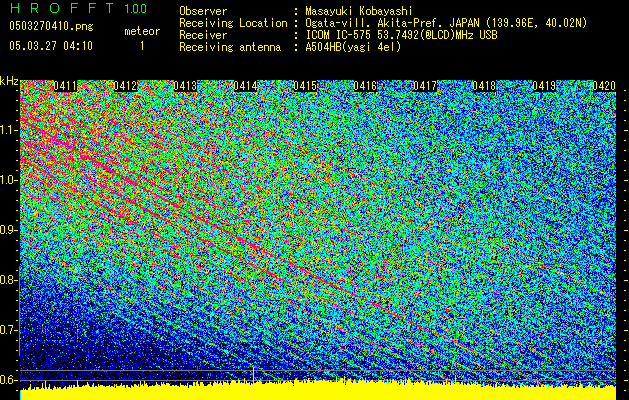Click the Receiving antenna field label
The image size is (629, 400).
point(230,47)
